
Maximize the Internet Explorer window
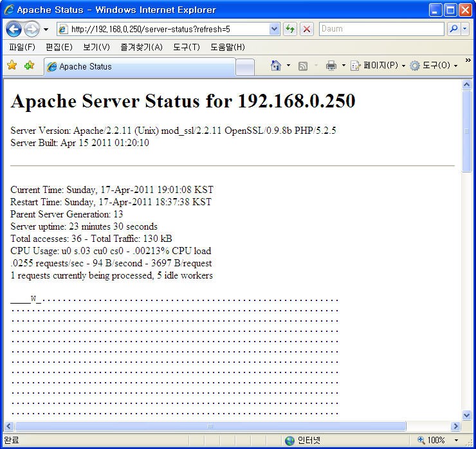(450, 10)
